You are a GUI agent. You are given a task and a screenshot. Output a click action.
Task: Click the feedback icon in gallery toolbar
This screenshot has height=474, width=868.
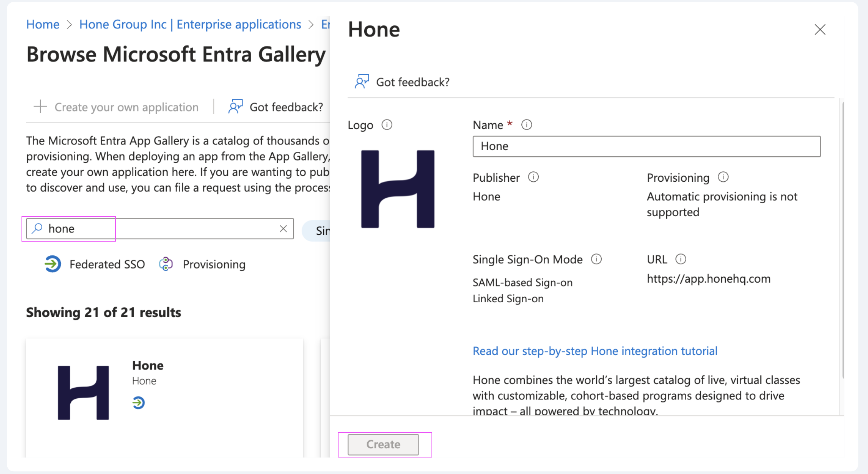tap(235, 106)
